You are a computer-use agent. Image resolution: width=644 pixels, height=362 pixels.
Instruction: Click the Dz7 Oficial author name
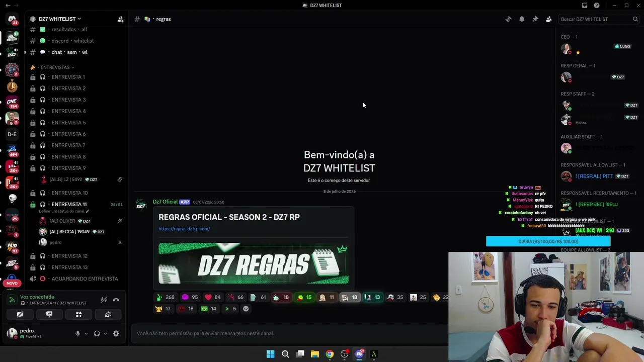[x=165, y=202]
